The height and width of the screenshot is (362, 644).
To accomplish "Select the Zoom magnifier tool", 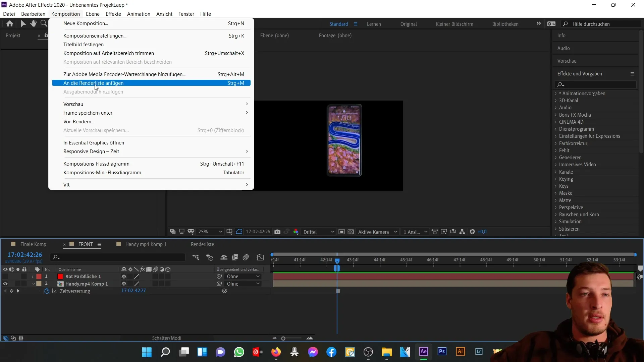I will click(x=44, y=23).
